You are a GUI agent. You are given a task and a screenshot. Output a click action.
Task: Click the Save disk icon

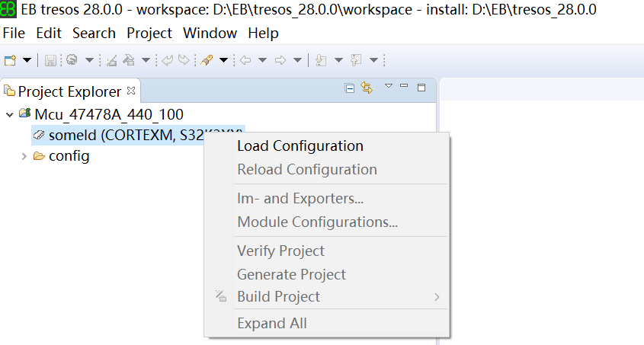click(50, 61)
